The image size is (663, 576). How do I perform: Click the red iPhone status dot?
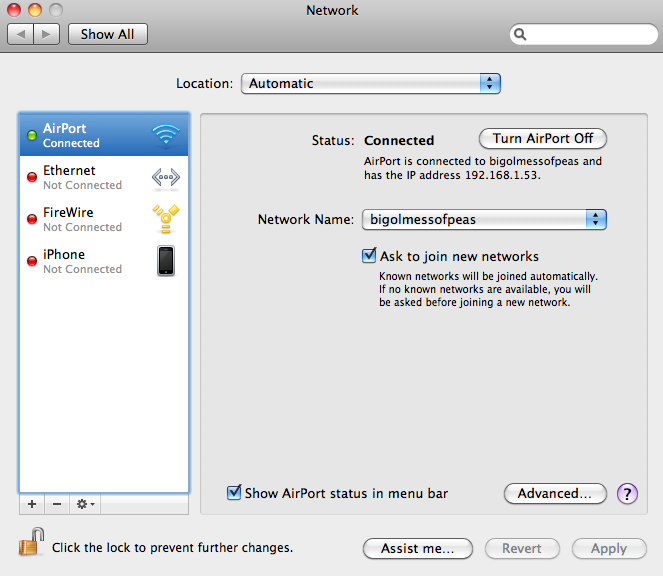(x=32, y=261)
